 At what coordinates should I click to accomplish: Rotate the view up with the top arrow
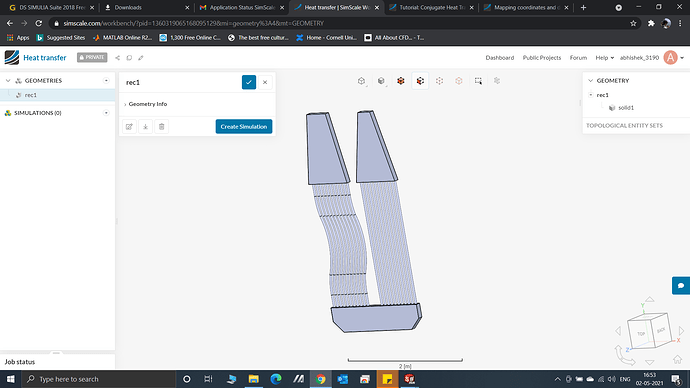(650, 300)
